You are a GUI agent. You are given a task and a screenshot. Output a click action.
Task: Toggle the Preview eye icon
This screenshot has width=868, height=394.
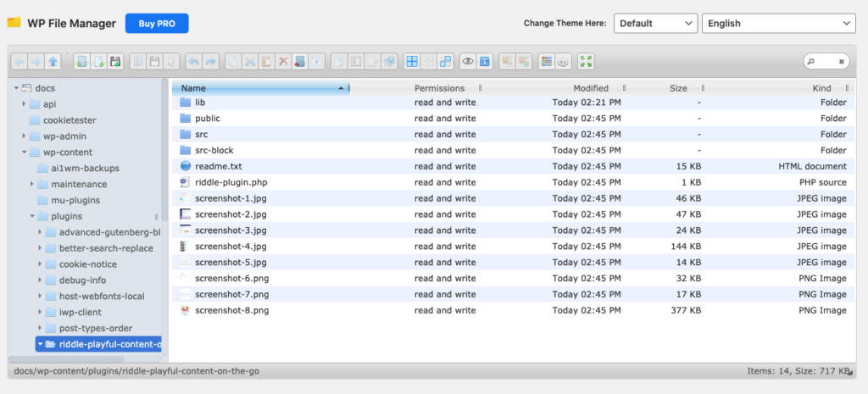[x=468, y=61]
